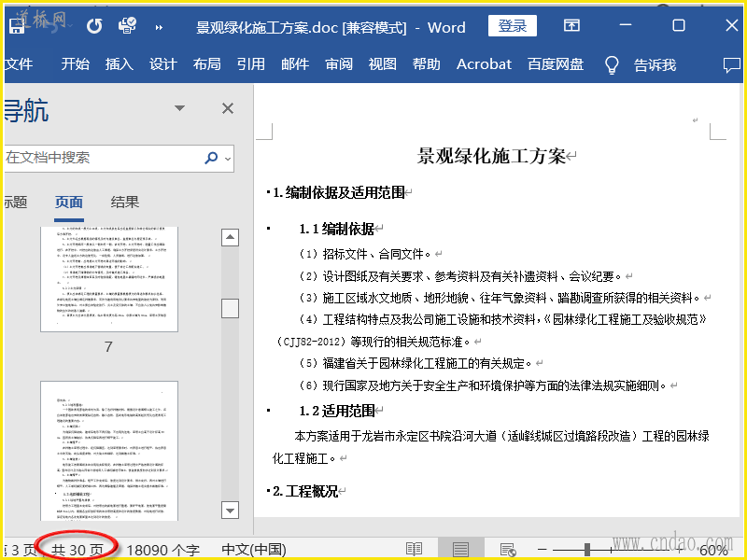The width and height of the screenshot is (747, 560).
Task: Minimize the Word window
Action: (x=626, y=25)
